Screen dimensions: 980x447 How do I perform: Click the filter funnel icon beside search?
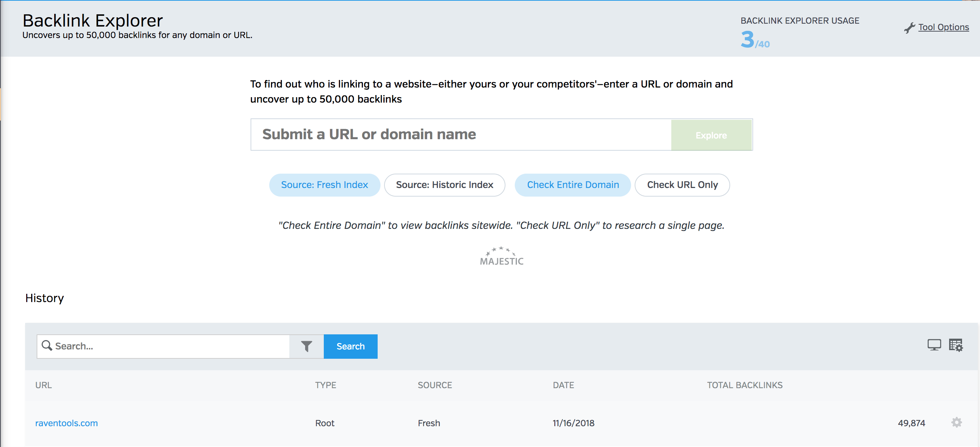(x=307, y=346)
